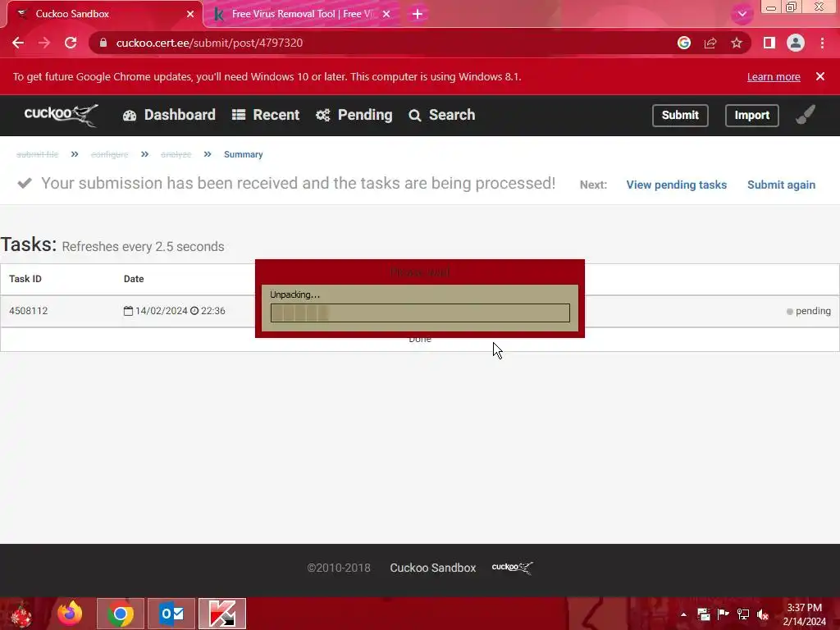
Task: Go to the Pending tasks page
Action: click(x=354, y=115)
